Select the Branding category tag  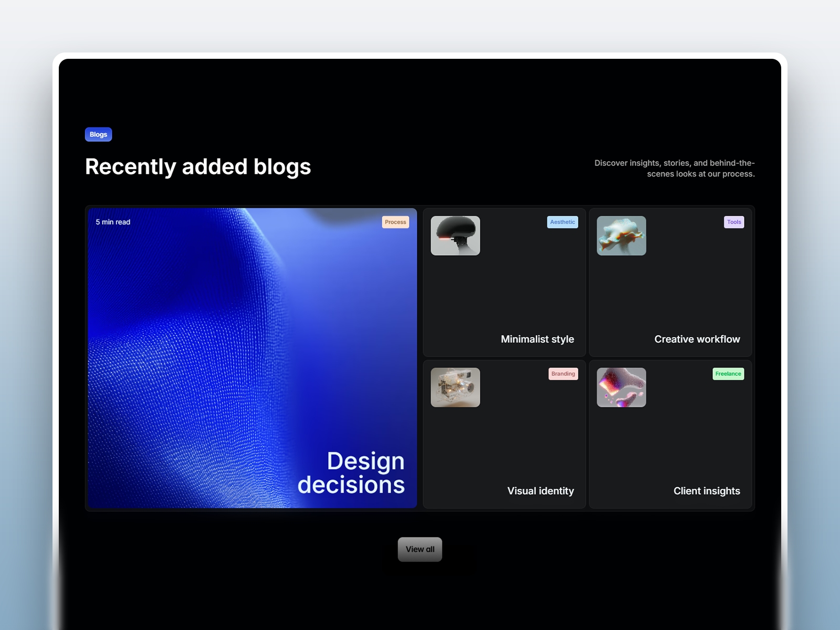coord(563,374)
